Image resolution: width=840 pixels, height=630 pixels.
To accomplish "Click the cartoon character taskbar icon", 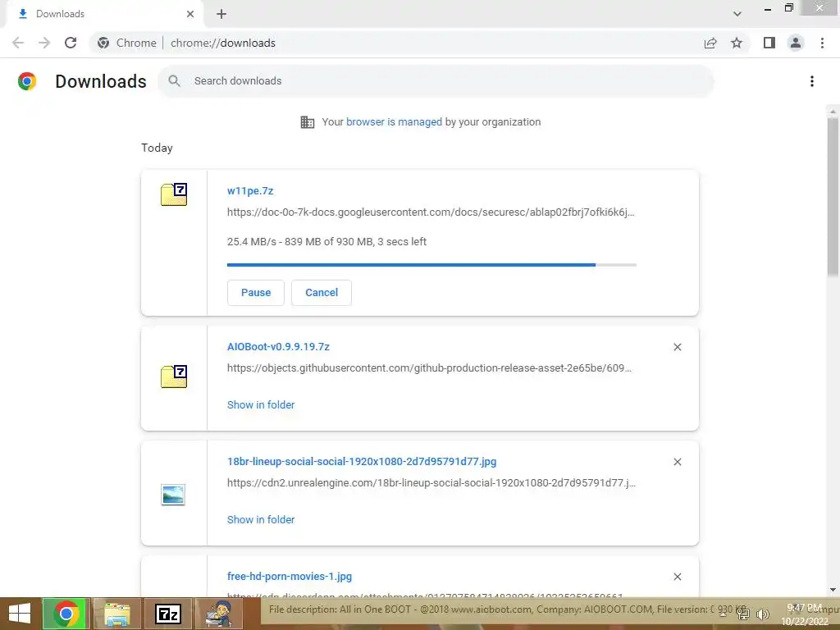I will [x=218, y=614].
